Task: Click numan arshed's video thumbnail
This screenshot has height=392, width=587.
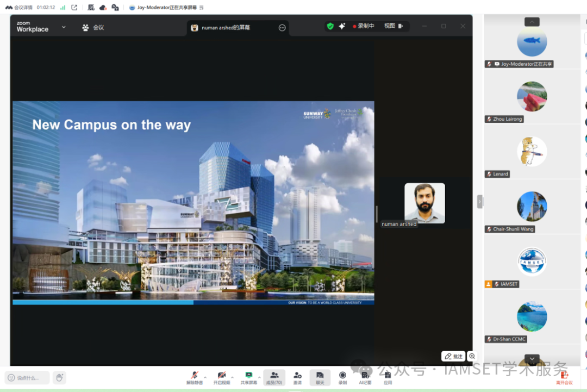Action: coord(424,203)
